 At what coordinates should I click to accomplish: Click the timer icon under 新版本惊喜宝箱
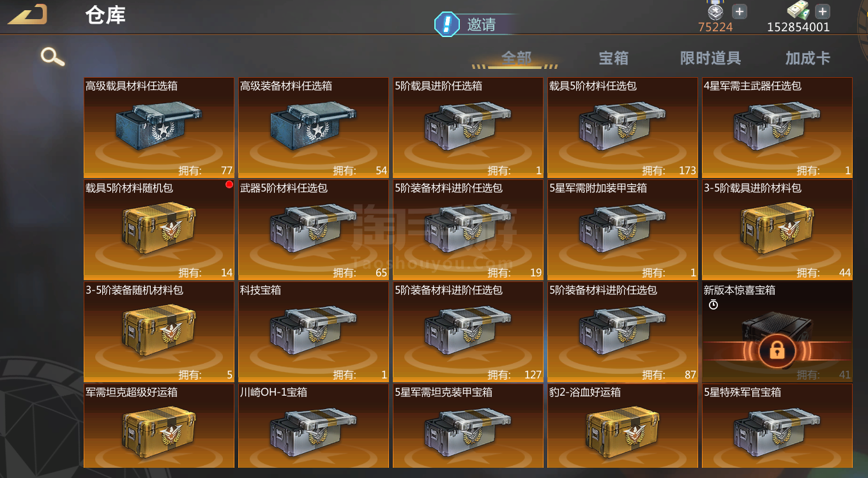(x=713, y=305)
